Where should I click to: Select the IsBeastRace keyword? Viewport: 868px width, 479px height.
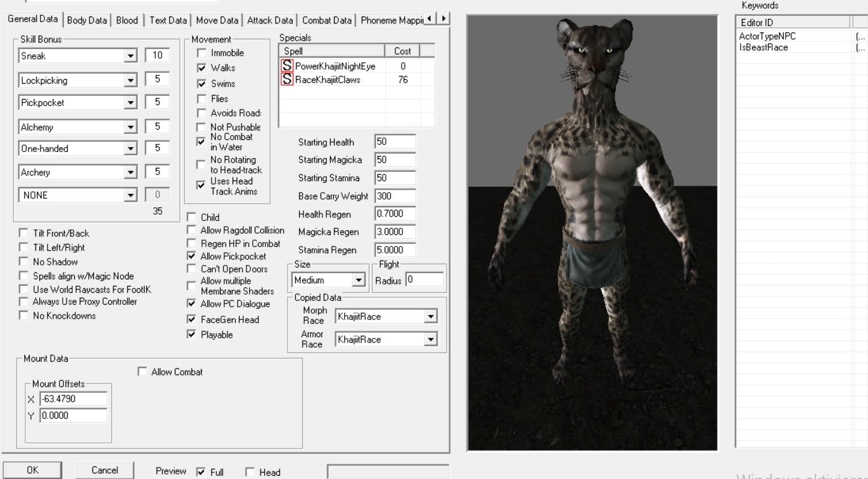coord(763,48)
